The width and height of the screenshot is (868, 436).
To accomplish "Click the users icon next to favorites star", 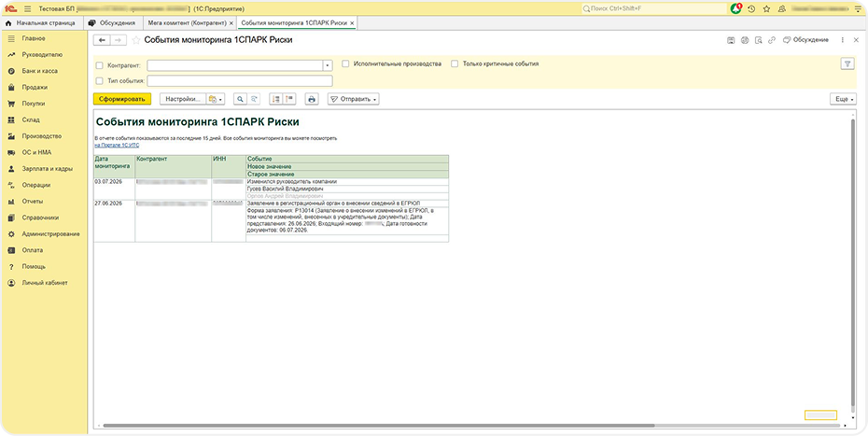I will [x=781, y=8].
